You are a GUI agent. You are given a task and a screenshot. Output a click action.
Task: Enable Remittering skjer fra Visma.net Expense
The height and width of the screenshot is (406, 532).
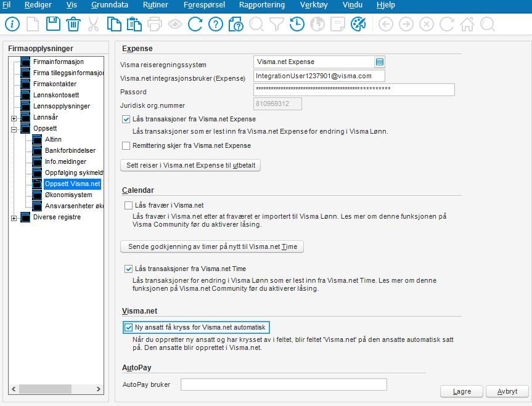(x=126, y=145)
